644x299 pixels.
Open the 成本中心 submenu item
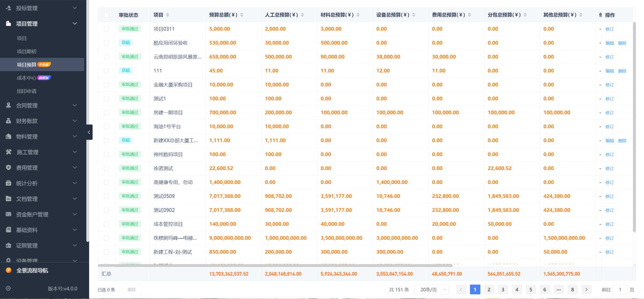(x=26, y=78)
